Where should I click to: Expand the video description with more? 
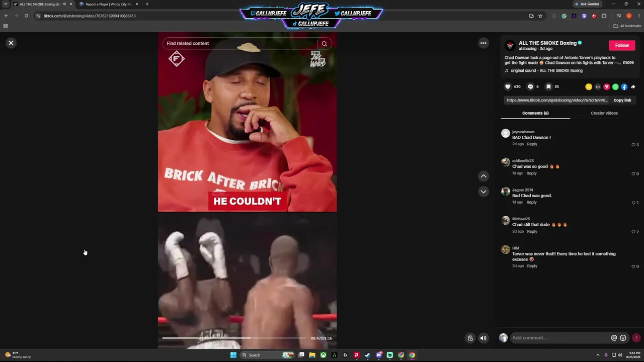628,63
